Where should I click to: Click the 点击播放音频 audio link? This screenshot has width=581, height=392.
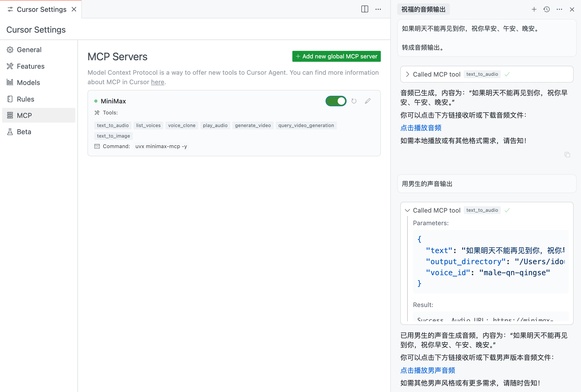pyautogui.click(x=421, y=128)
